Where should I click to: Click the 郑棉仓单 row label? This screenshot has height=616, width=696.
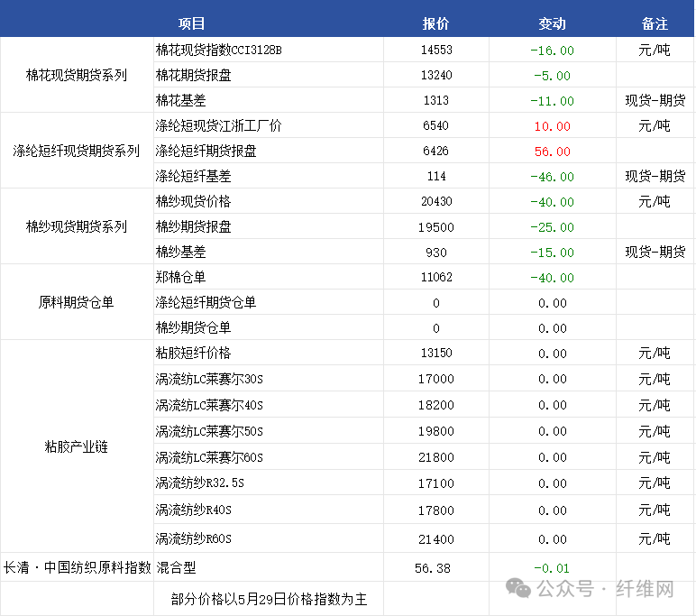coord(180,277)
